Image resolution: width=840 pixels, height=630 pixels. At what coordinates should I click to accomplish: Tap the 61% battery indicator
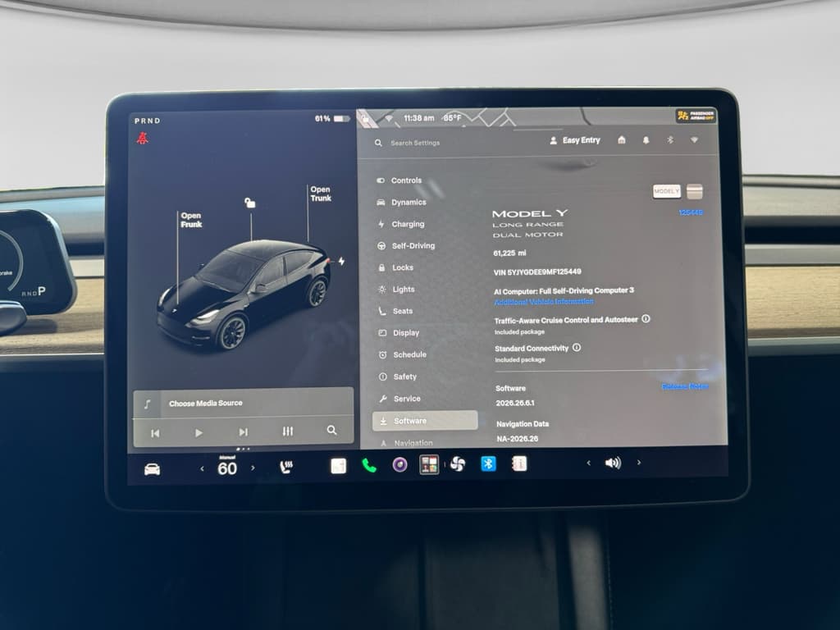click(332, 118)
